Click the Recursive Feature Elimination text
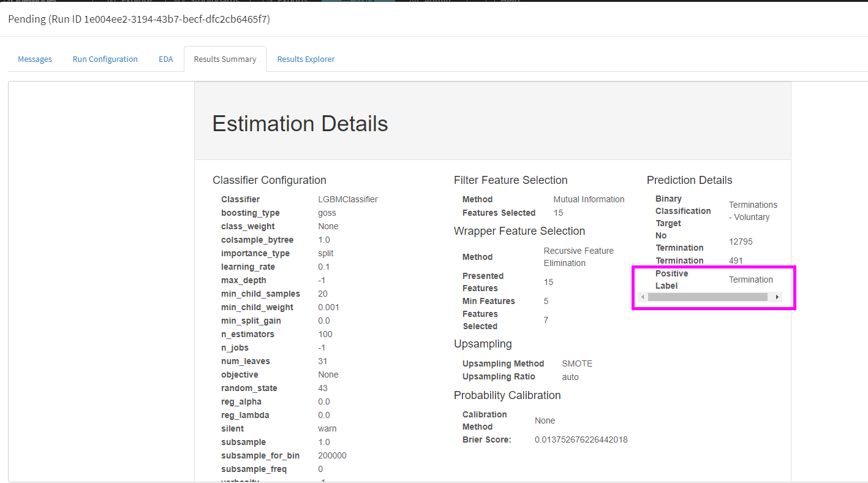Screen dimensions: 868x483 (578, 257)
